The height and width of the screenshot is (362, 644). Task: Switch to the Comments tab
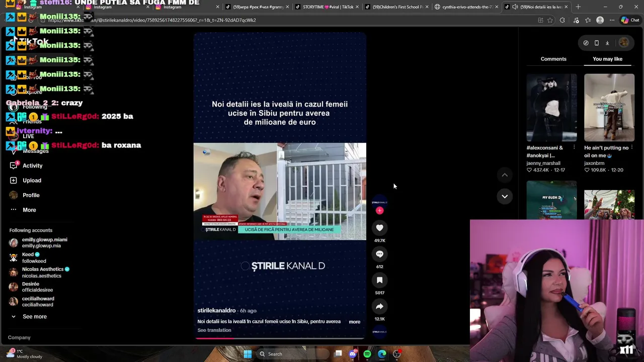click(x=553, y=59)
